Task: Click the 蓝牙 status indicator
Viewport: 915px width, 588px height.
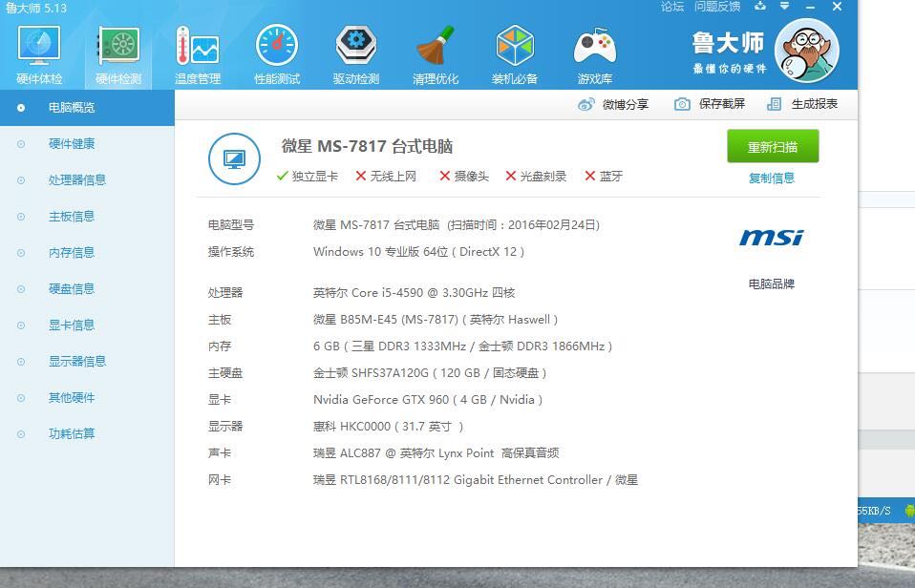Action: pyautogui.click(x=604, y=177)
